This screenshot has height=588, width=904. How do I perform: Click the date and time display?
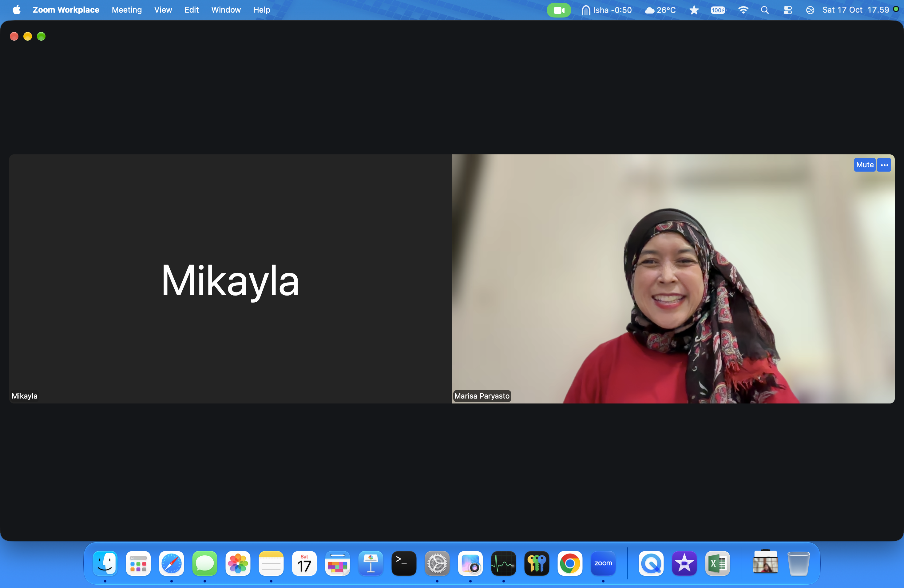855,10
